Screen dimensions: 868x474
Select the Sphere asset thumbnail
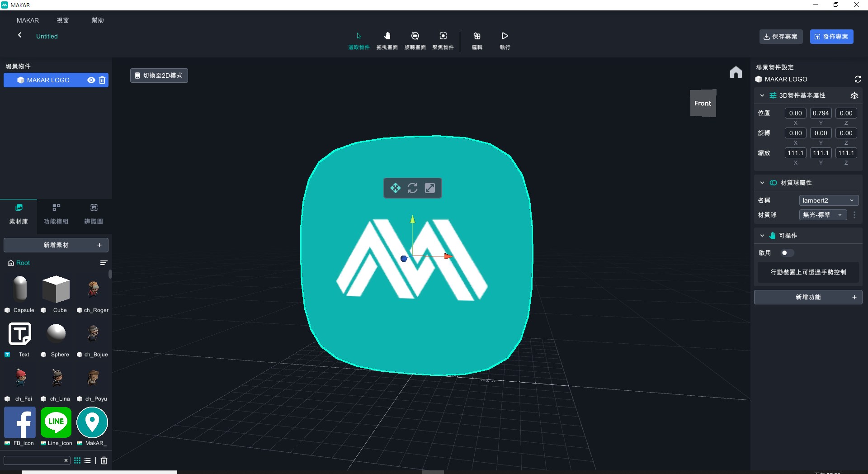point(56,334)
